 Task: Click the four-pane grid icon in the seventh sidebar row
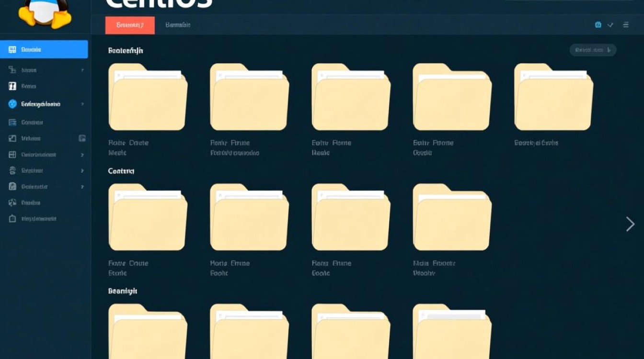(x=12, y=155)
